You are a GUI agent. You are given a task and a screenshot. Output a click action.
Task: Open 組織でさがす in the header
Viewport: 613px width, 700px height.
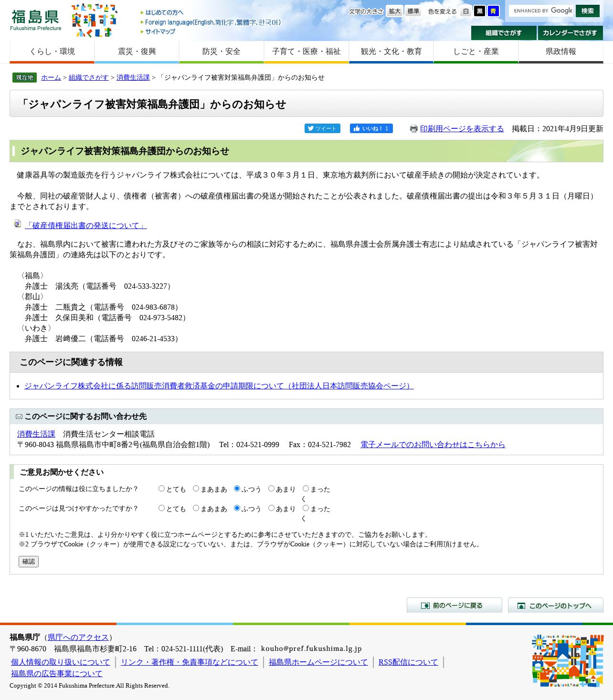click(504, 33)
